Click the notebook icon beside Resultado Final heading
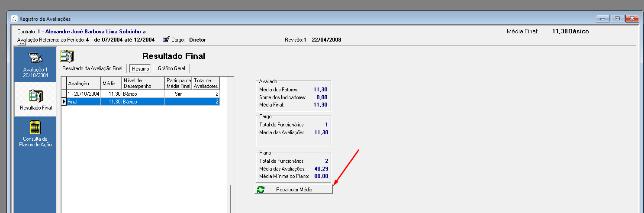The image size is (644, 213). click(x=67, y=57)
